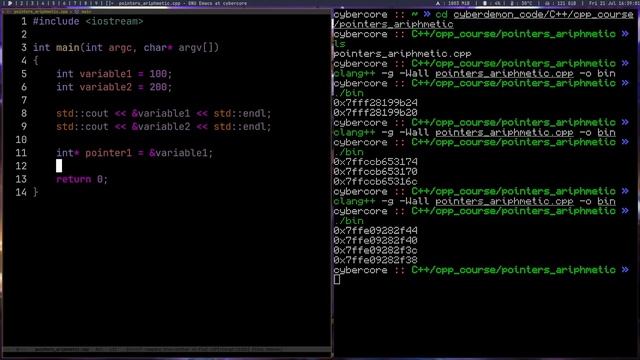This screenshot has width=640, height=360.
Task: Click the empty terminal cursor on the last line
Action: (x=337, y=280)
